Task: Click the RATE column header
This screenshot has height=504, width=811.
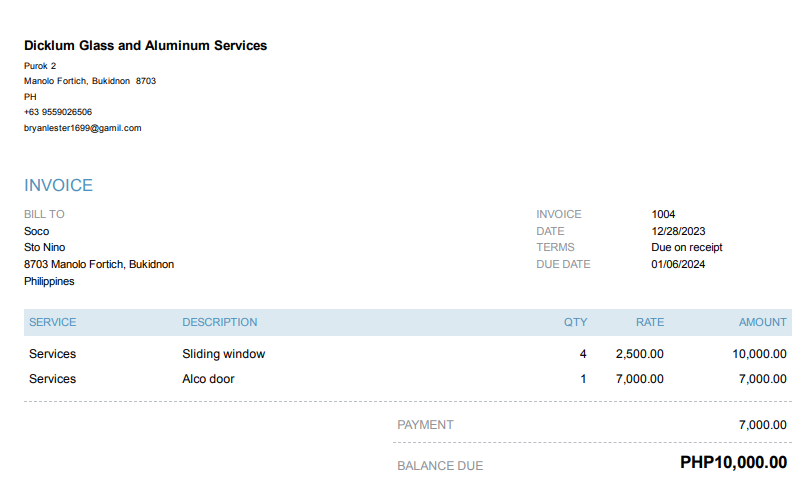Action: pyautogui.click(x=650, y=322)
